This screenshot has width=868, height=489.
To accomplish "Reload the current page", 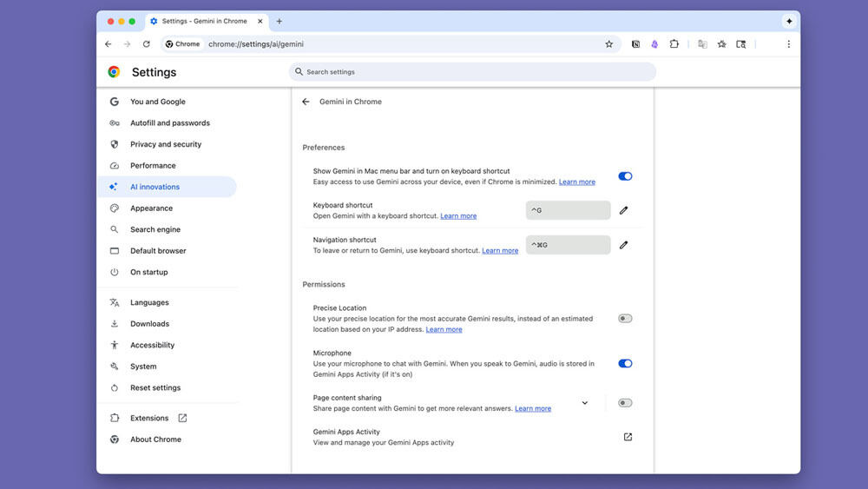I will [146, 44].
